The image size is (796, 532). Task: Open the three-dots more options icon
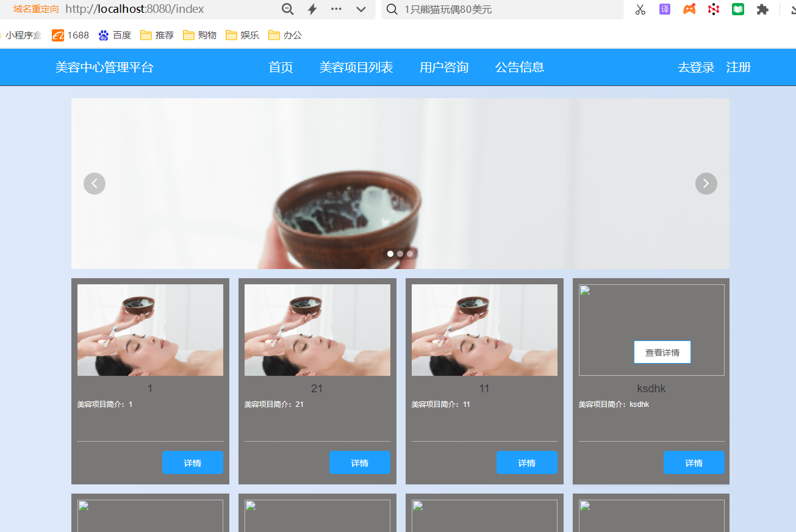(336, 9)
